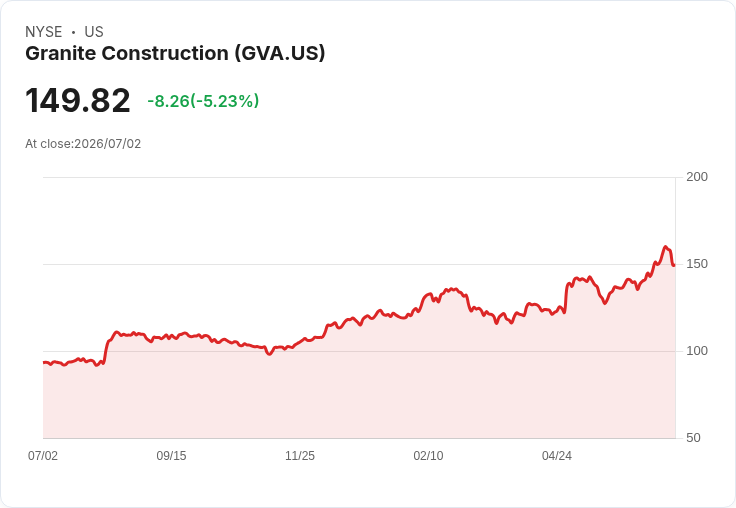Click the NYSE exchange label
The image size is (736, 508).
[x=44, y=32]
